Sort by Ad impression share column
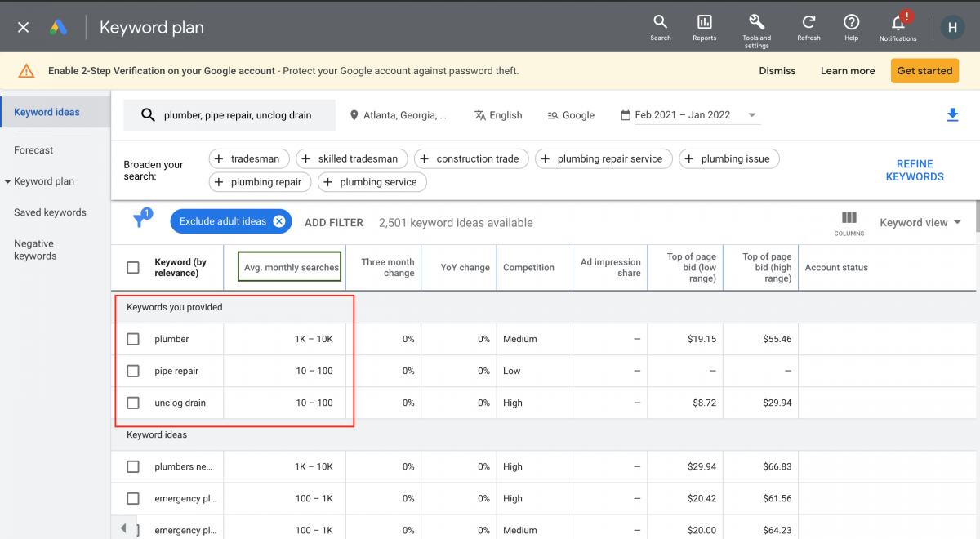 (610, 267)
